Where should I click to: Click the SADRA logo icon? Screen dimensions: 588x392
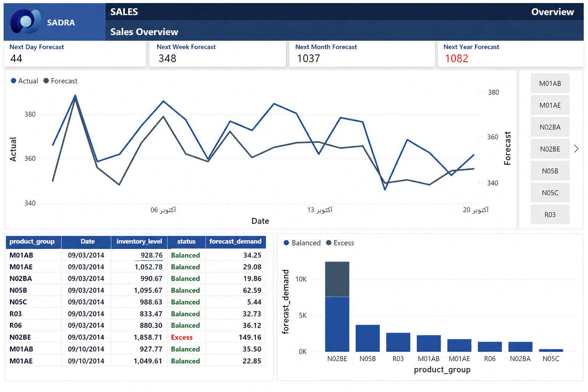coord(26,21)
